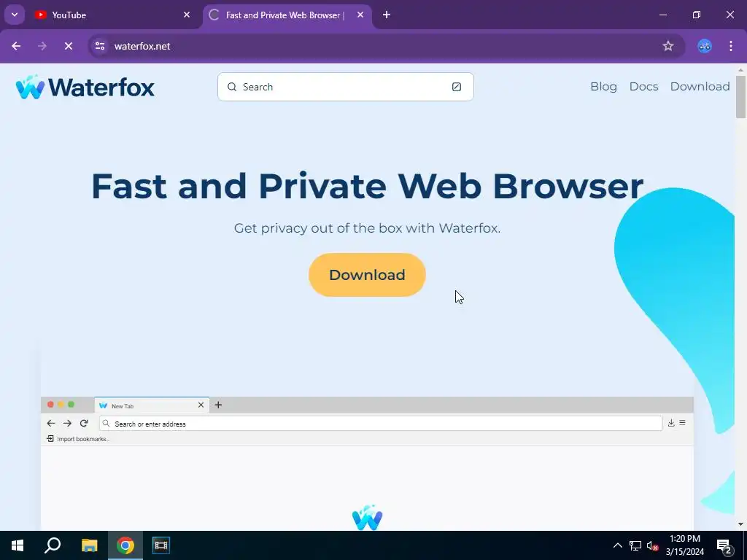The height and width of the screenshot is (560, 747).
Task: Open the Windows Start menu
Action: 18,545
